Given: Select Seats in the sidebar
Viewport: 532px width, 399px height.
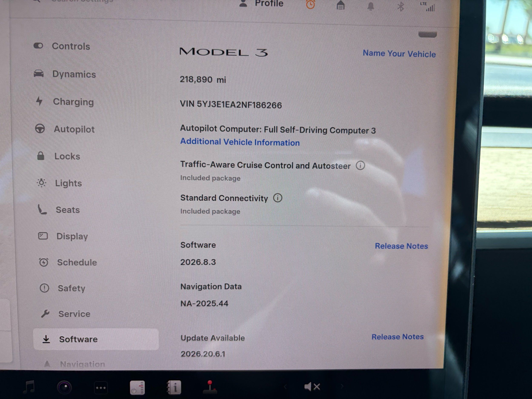Looking at the screenshot, I should pyautogui.click(x=59, y=210).
